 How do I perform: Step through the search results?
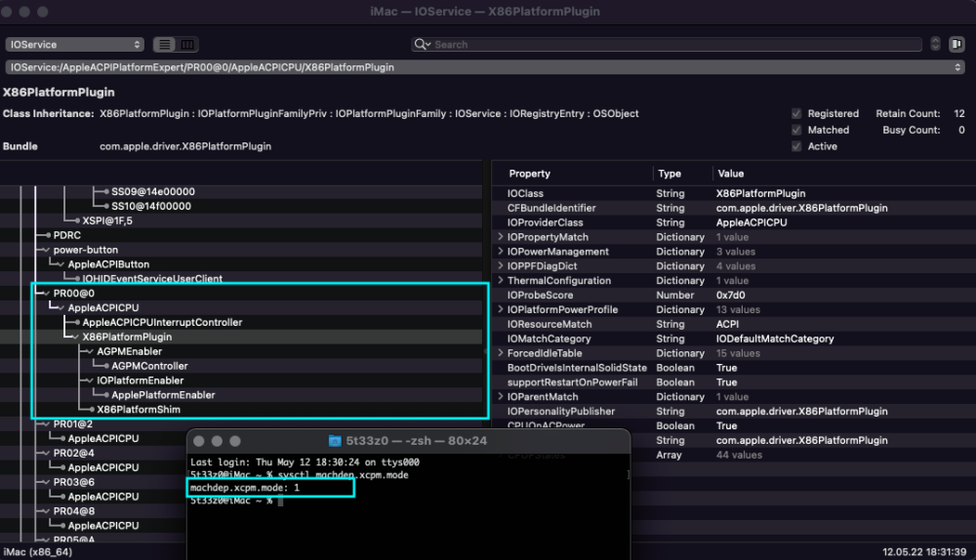(935, 44)
